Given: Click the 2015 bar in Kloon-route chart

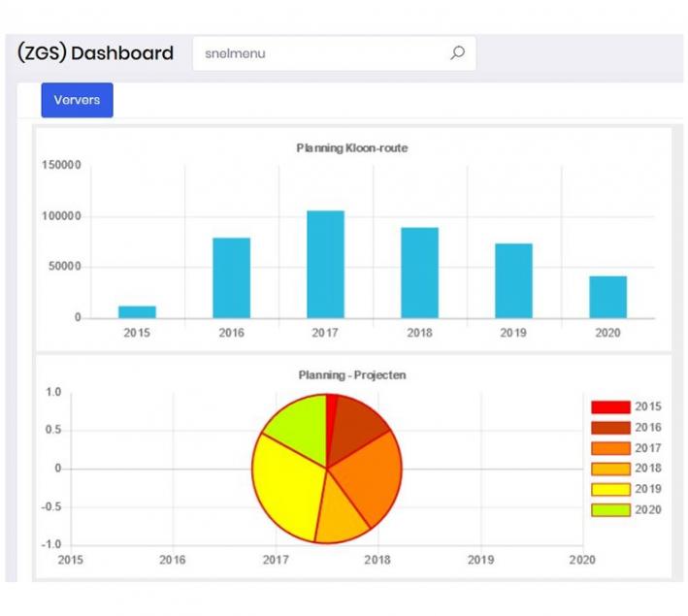Looking at the screenshot, I should tap(137, 312).
